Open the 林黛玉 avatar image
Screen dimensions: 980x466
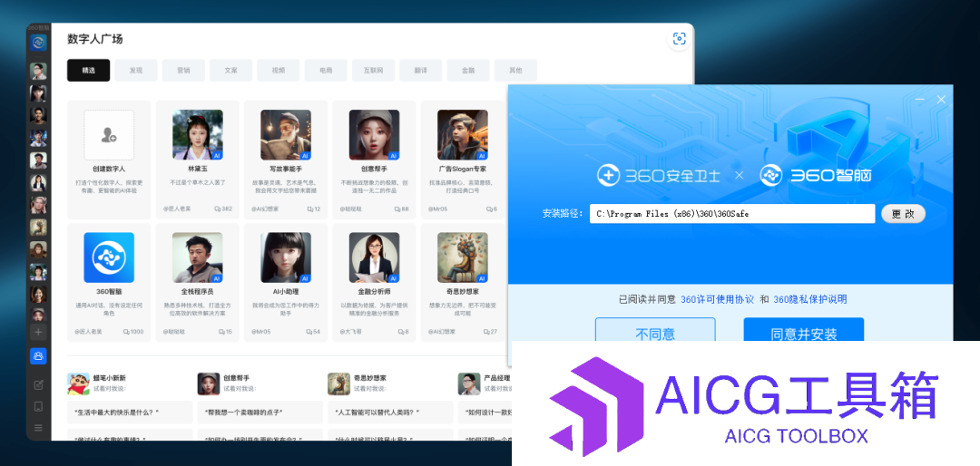(198, 135)
